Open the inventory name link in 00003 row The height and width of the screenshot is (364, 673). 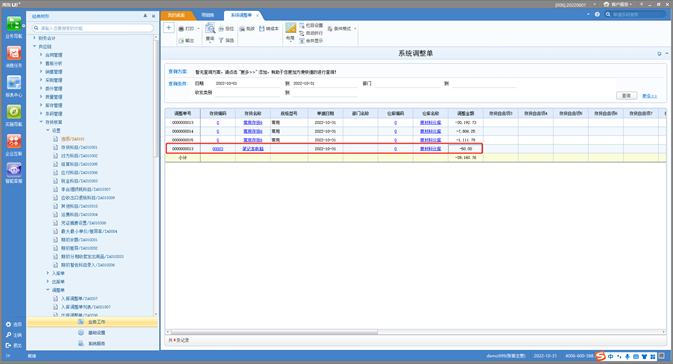pos(253,149)
